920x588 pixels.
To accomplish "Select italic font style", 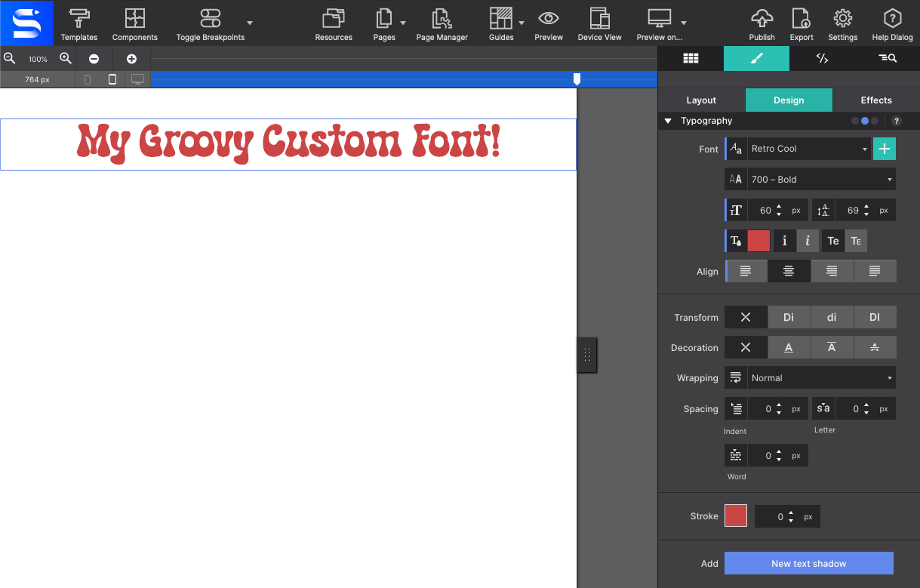I will [x=808, y=241].
